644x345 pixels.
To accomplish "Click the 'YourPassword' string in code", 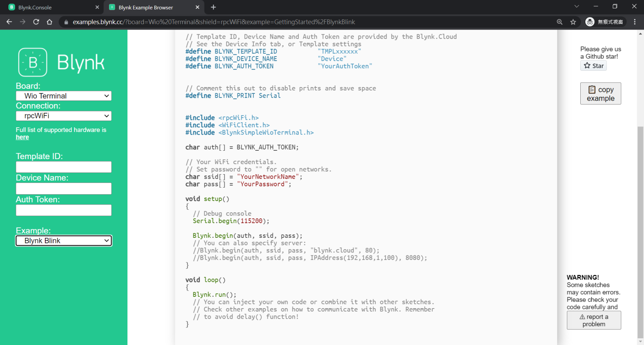I will [x=262, y=184].
